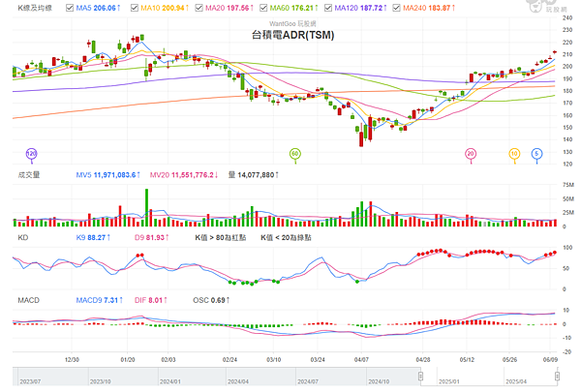Grab the left handle of range selector
The image size is (581, 392).
420,377
